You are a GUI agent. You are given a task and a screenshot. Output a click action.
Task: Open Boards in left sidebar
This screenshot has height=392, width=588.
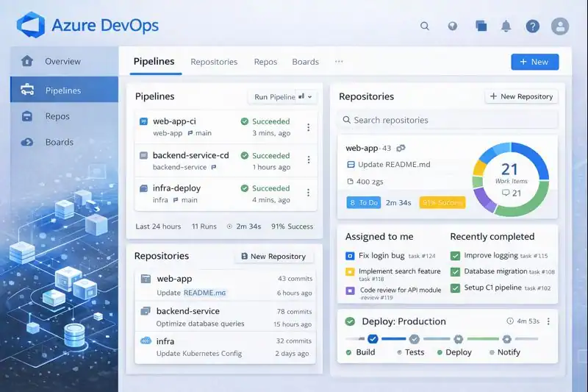(x=64, y=142)
